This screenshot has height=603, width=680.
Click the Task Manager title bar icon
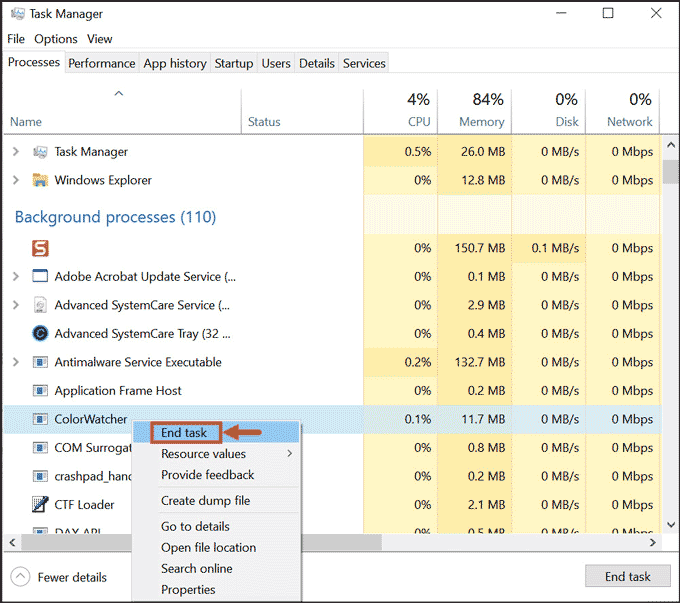[17, 13]
